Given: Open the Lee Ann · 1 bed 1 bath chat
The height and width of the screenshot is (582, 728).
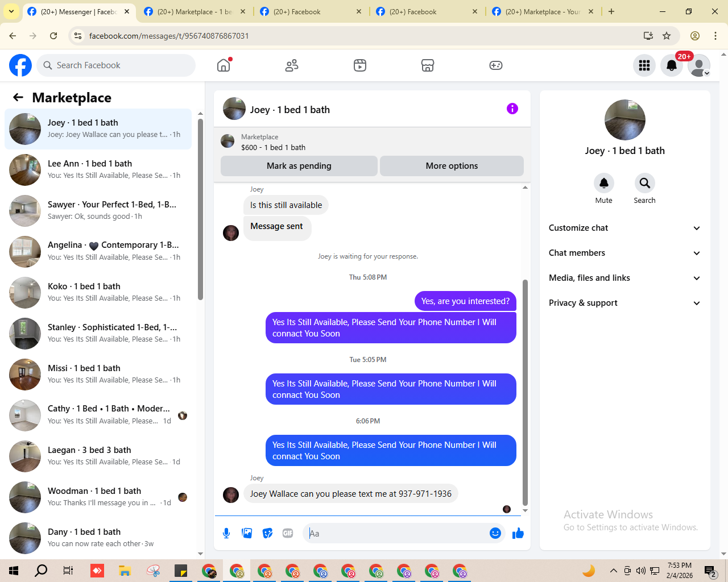Looking at the screenshot, I should point(98,170).
